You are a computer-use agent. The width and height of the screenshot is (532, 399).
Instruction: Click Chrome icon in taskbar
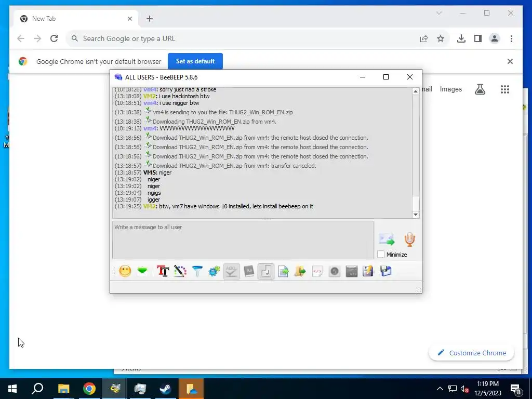click(89, 389)
